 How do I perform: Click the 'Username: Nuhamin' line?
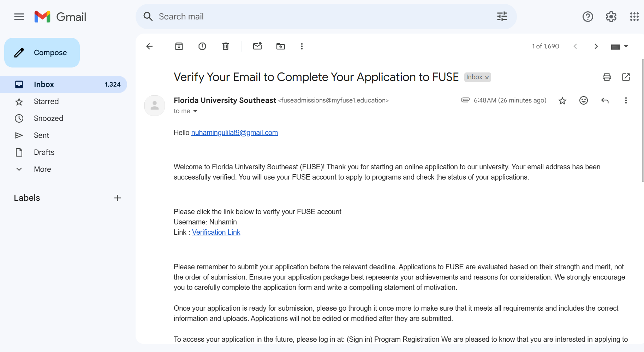click(x=205, y=222)
